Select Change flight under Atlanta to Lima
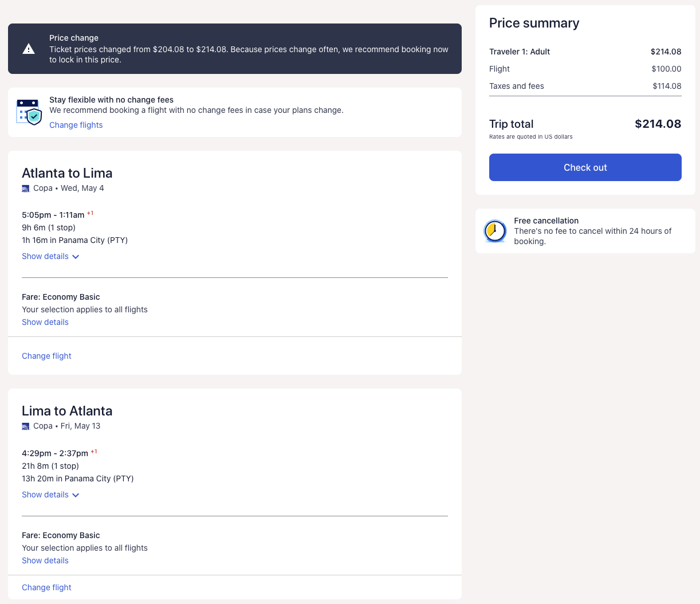Viewport: 700px width, 604px height. pyautogui.click(x=46, y=356)
